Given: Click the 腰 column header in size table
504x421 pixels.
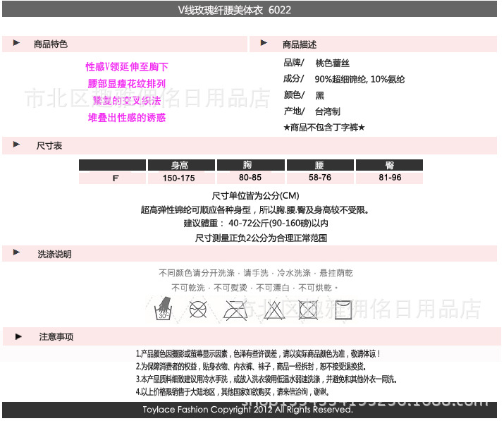Looking at the screenshot, I should coord(319,166).
